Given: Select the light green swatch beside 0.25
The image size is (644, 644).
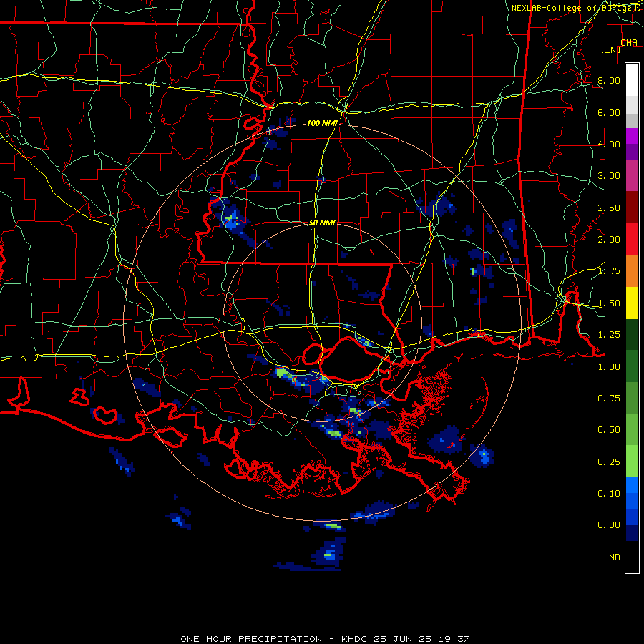Looking at the screenshot, I should [x=632, y=462].
